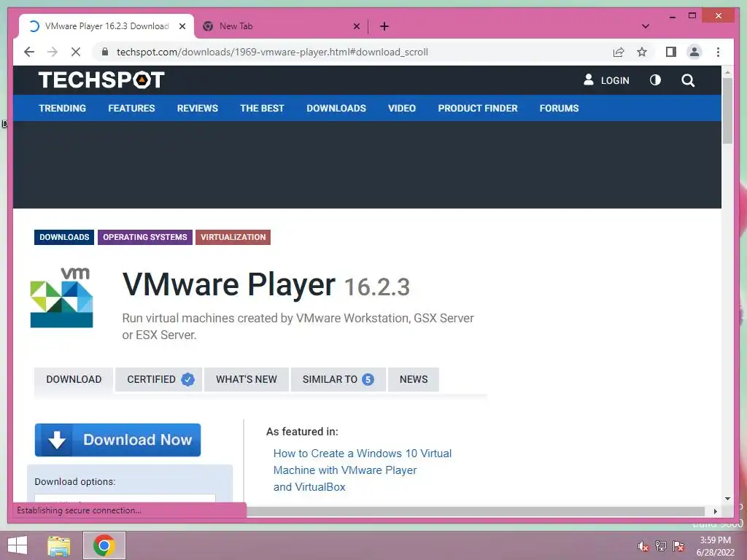Toggle dark mode contrast icon
The image size is (747, 560).
pyautogui.click(x=656, y=80)
